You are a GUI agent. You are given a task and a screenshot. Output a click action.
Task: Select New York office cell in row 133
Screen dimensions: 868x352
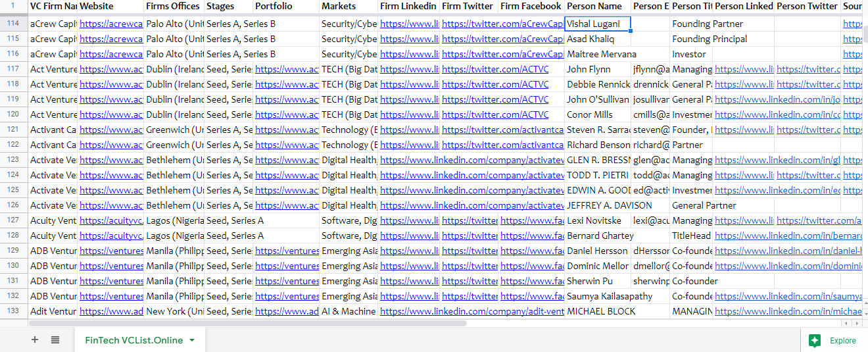tap(174, 311)
